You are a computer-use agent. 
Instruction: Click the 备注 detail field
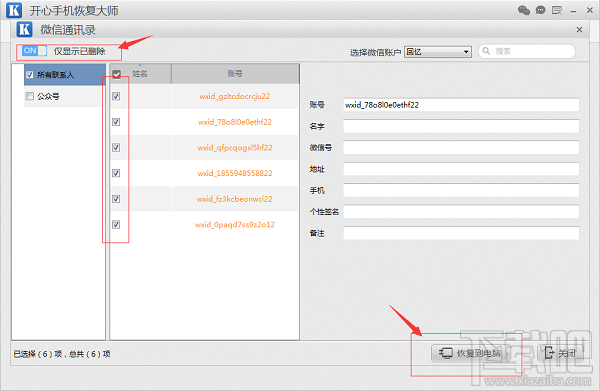click(461, 233)
